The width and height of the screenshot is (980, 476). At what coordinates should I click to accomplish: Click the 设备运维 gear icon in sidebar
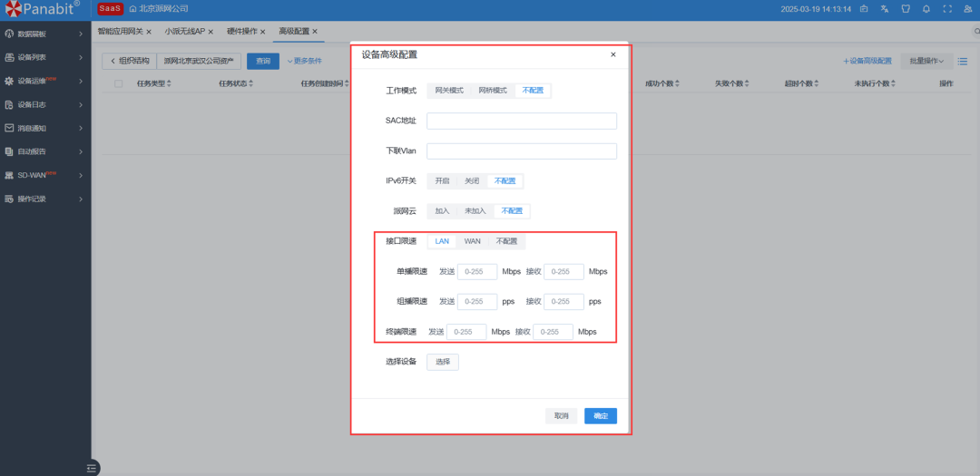coord(9,81)
